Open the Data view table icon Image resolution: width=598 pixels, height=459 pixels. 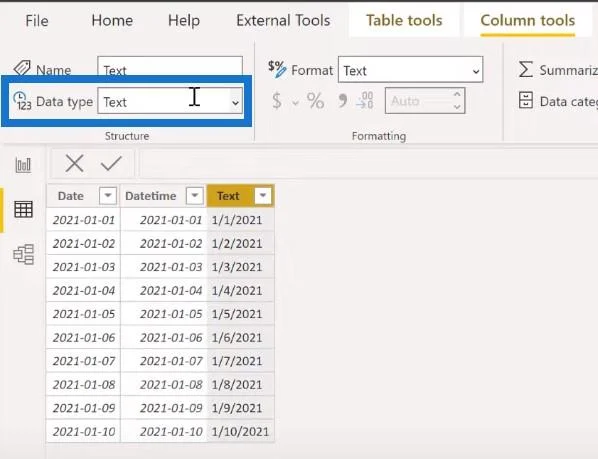pos(23,209)
